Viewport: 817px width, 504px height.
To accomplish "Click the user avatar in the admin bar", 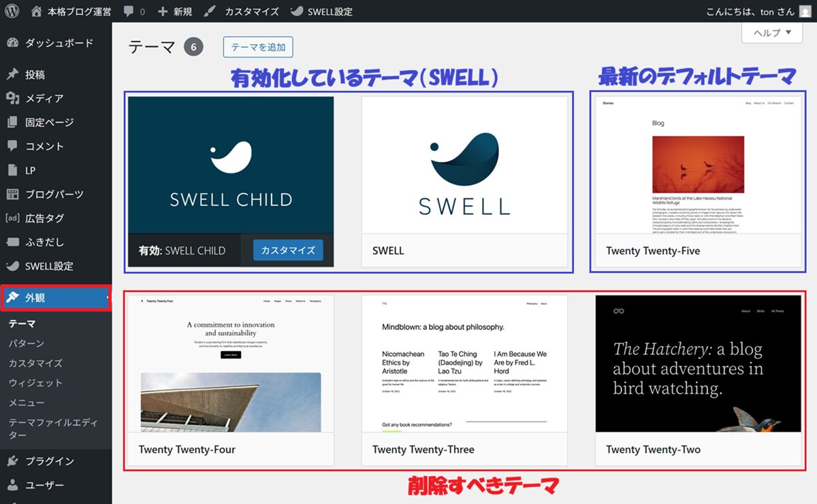I will click(805, 12).
